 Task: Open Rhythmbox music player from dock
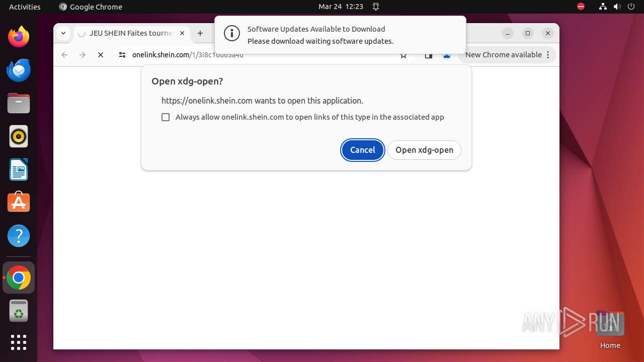(x=19, y=136)
